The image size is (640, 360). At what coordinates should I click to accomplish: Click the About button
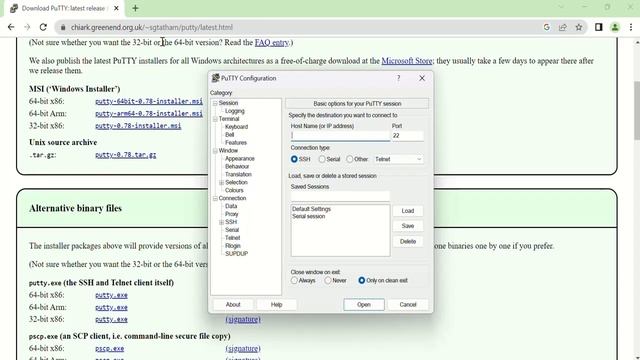coord(233,305)
